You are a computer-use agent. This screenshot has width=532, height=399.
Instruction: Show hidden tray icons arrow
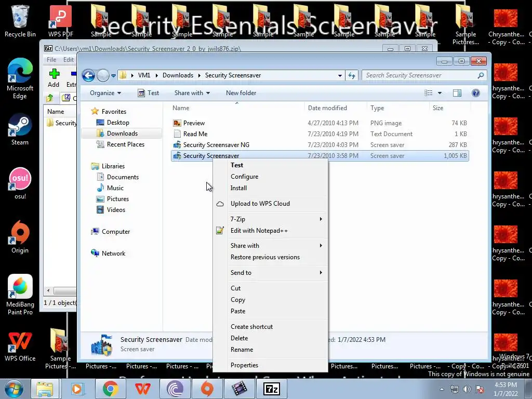coord(442,389)
